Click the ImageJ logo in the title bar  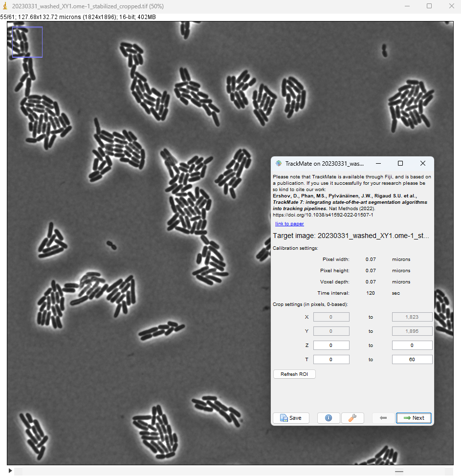pyautogui.click(x=5, y=6)
